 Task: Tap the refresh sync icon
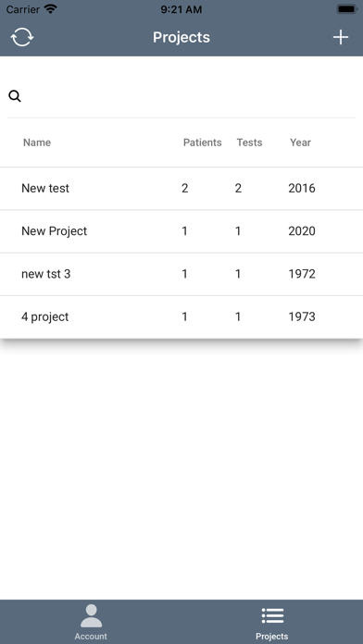coord(22,37)
